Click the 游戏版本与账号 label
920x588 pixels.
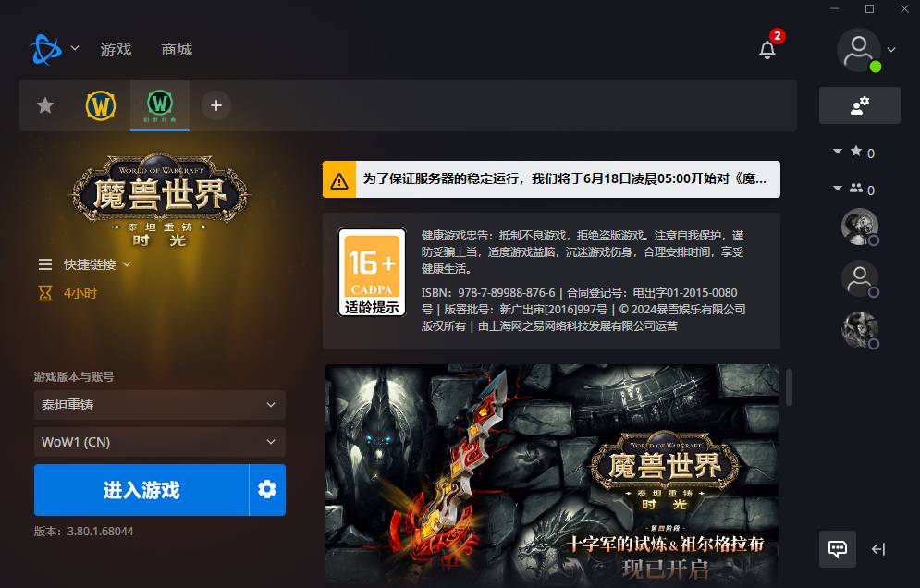(74, 376)
